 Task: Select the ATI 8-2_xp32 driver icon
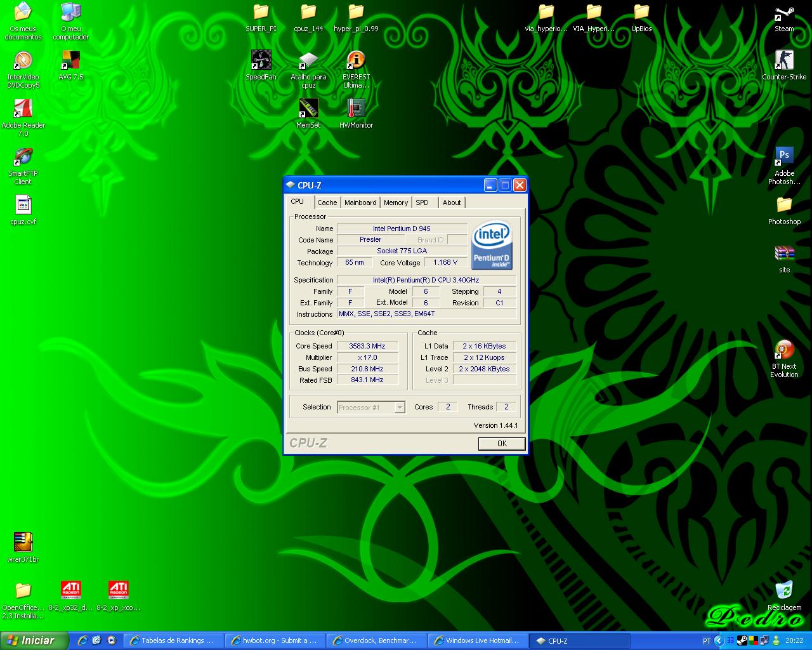pos(70,597)
